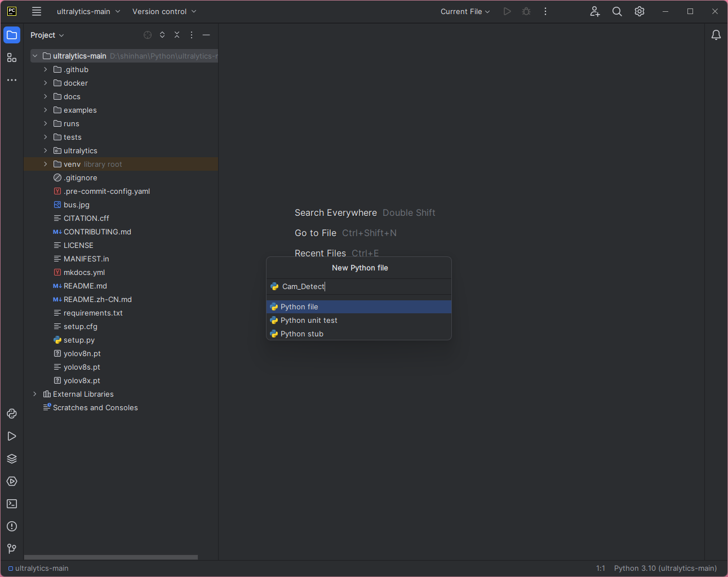Expand the tests folder

tap(46, 137)
